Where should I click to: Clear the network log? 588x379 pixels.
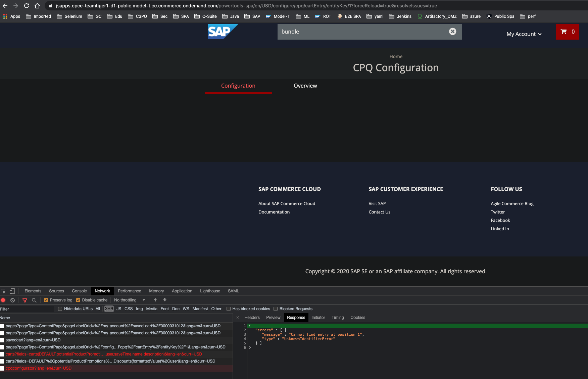tap(12, 300)
